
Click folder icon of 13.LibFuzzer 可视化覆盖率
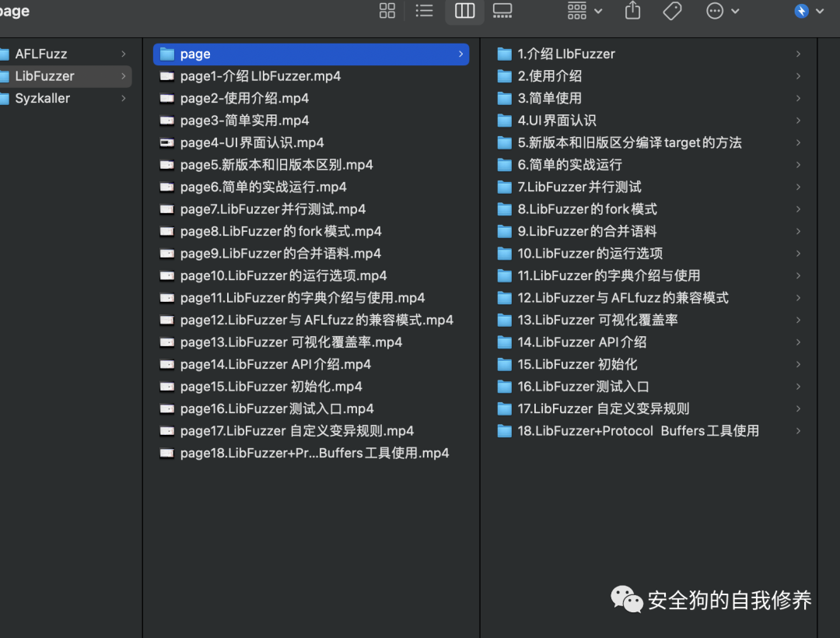(x=505, y=320)
